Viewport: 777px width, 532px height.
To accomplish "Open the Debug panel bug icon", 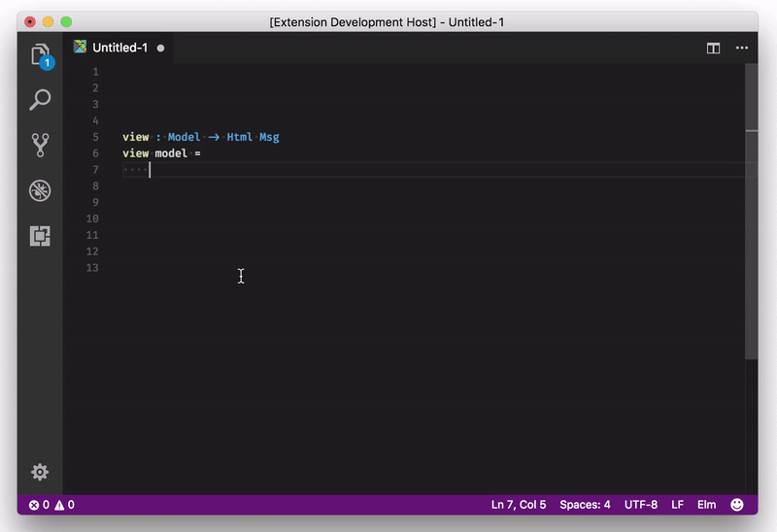I will pyautogui.click(x=40, y=190).
